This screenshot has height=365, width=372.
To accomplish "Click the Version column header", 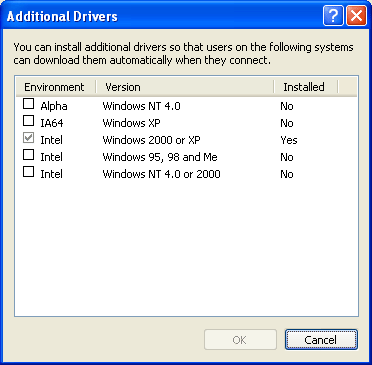I will coord(185,87).
